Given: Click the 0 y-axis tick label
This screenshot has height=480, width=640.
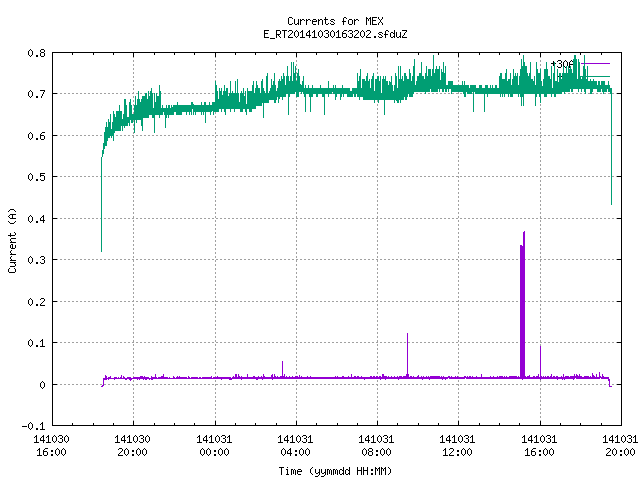Looking at the screenshot, I should (x=42, y=385).
